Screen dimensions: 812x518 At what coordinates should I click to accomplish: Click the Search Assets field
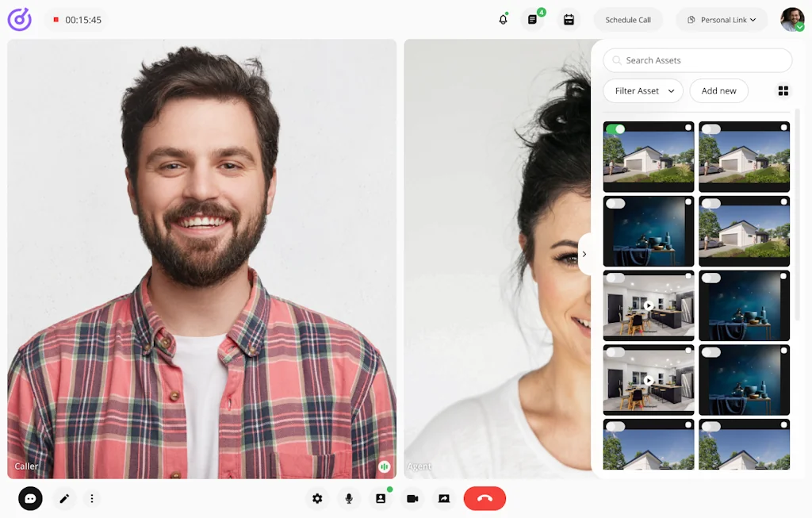point(698,60)
